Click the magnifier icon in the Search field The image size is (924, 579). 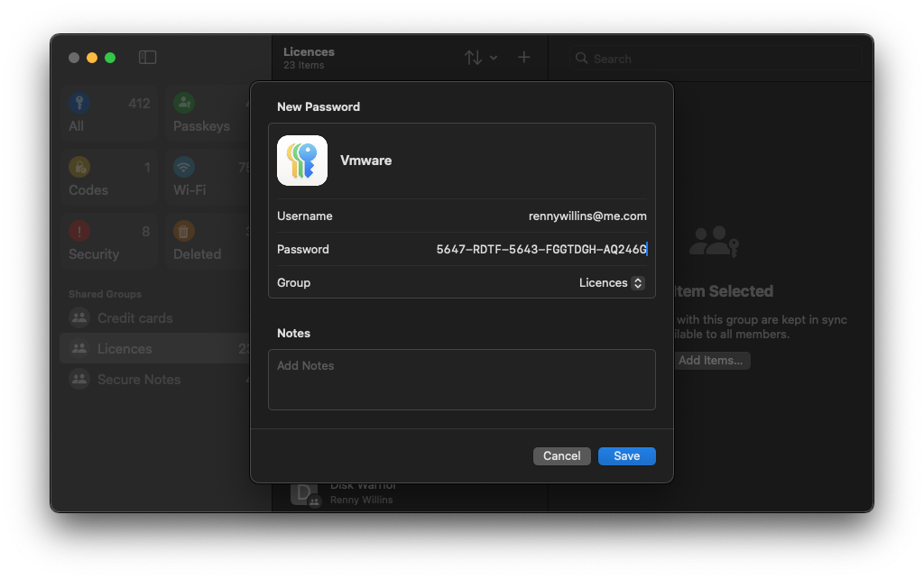point(582,59)
